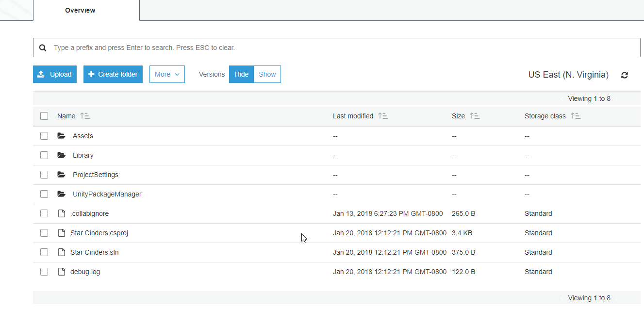Click the prefix search input field

337,48
